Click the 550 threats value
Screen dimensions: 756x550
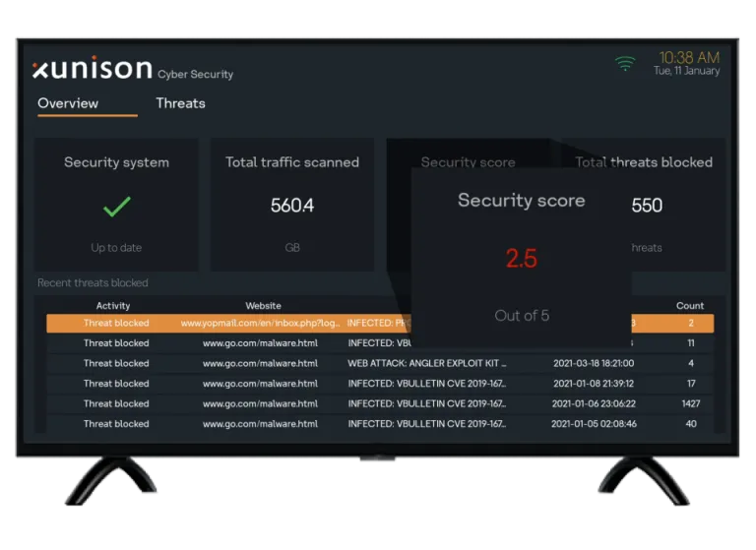point(647,206)
